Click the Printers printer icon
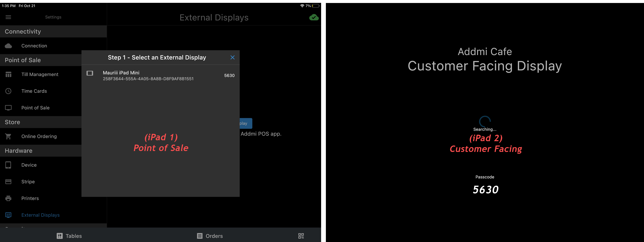The image size is (644, 242). coord(8,198)
